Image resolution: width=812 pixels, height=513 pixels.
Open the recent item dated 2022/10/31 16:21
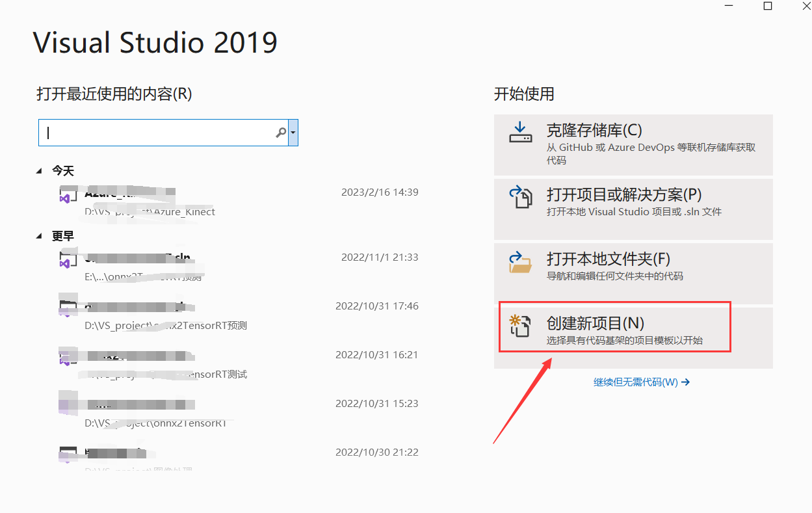click(x=238, y=363)
